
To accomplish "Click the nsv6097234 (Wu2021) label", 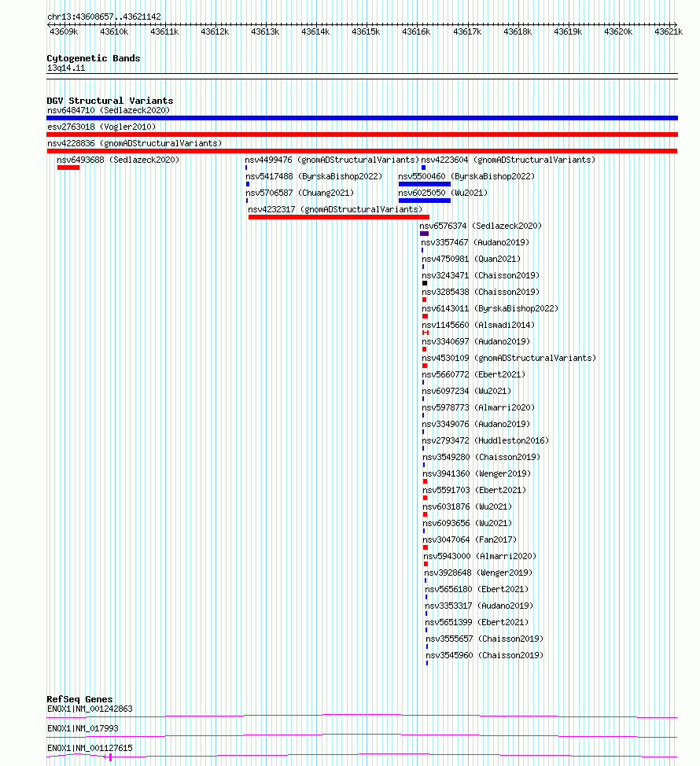I will (466, 392).
